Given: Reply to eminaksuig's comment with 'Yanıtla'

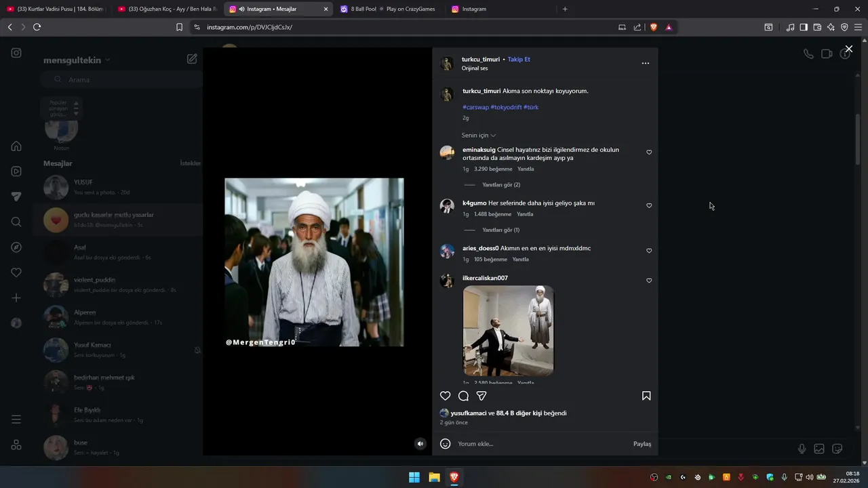Looking at the screenshot, I should 526,169.
